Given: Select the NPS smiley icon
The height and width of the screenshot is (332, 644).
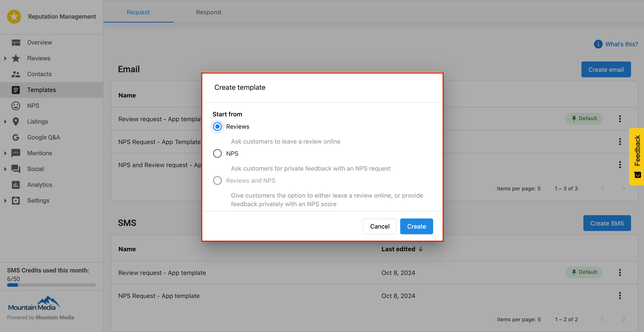Looking at the screenshot, I should (16, 105).
